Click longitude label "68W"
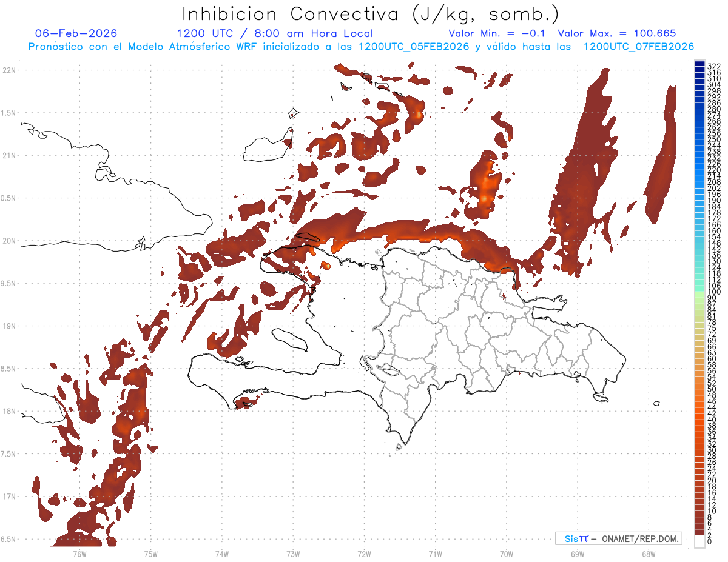The width and height of the screenshot is (728, 562). (648, 554)
